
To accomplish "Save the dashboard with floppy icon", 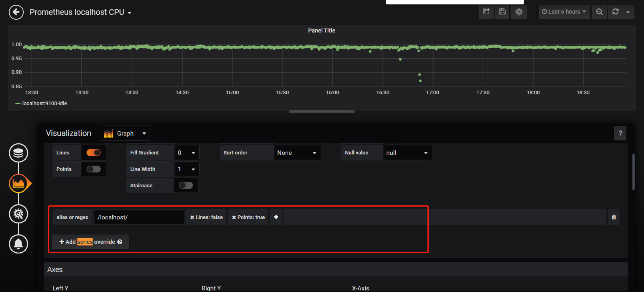I will [502, 12].
